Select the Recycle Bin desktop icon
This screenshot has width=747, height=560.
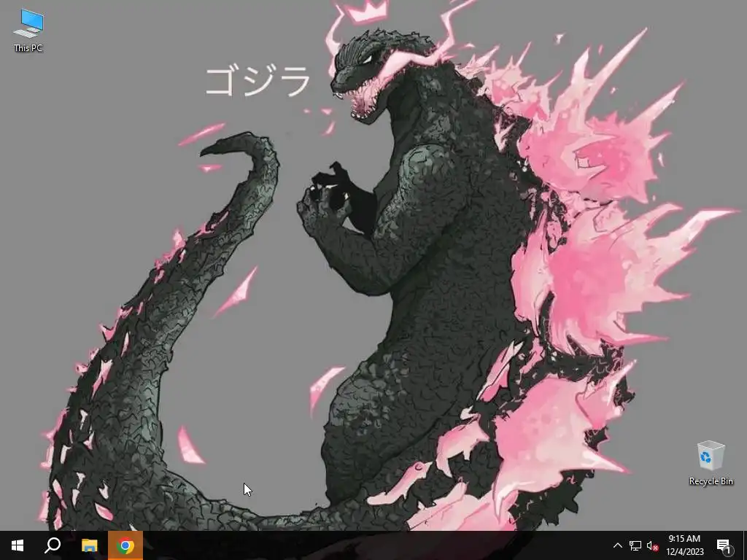(711, 463)
